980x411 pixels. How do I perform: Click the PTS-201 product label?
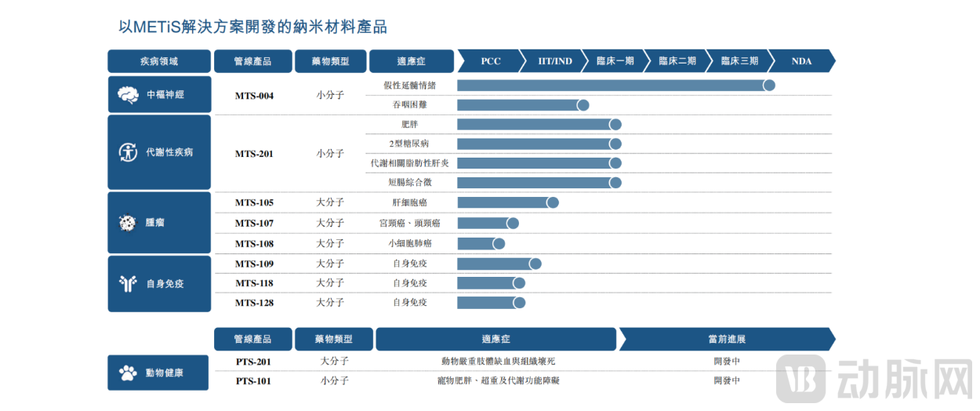[254, 362]
